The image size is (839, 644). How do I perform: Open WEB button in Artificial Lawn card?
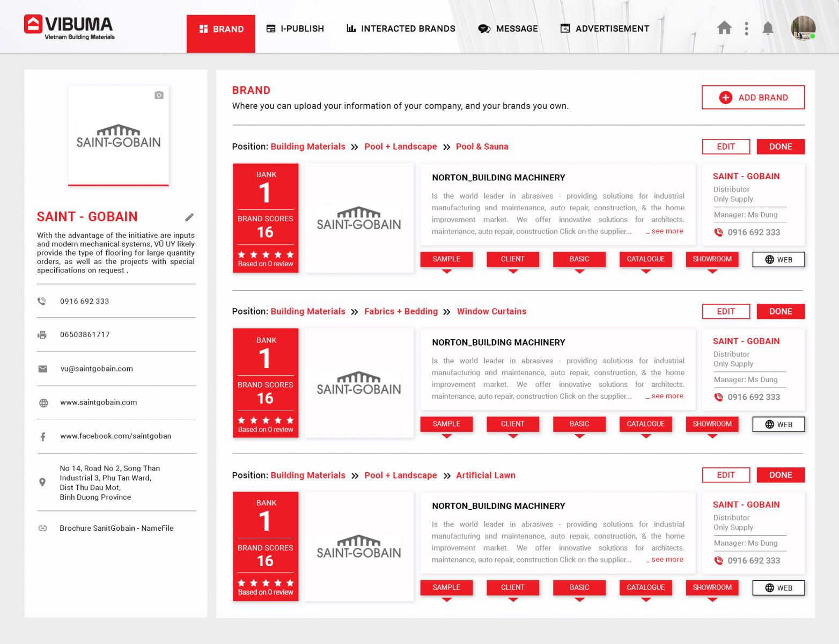[778, 588]
